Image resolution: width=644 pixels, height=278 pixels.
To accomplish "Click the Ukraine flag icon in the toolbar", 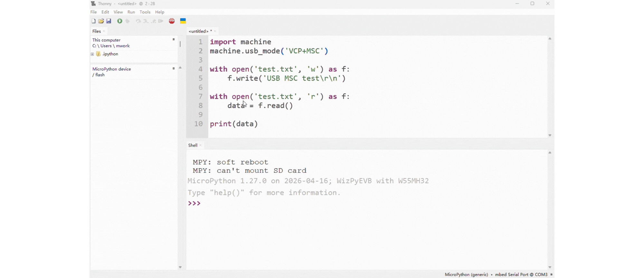I will [183, 21].
